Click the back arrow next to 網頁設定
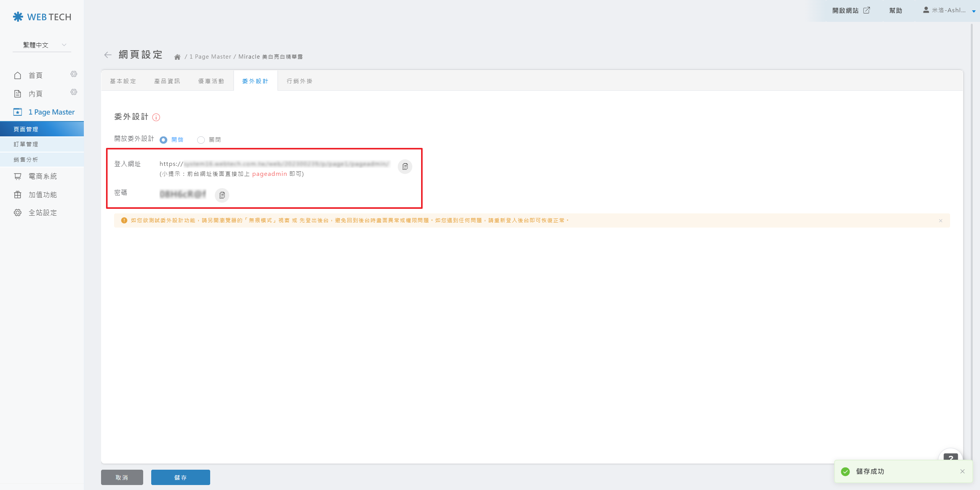Viewport: 980px width, 490px height. pos(108,55)
